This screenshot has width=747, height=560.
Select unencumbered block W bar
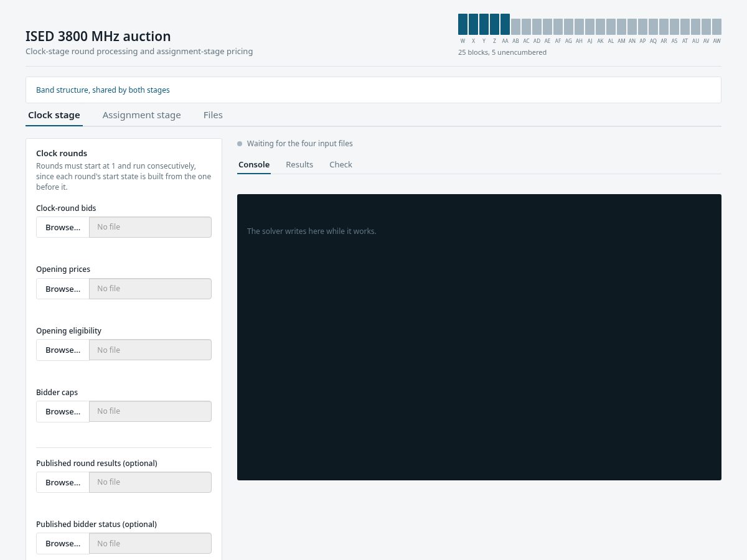pyautogui.click(x=463, y=24)
